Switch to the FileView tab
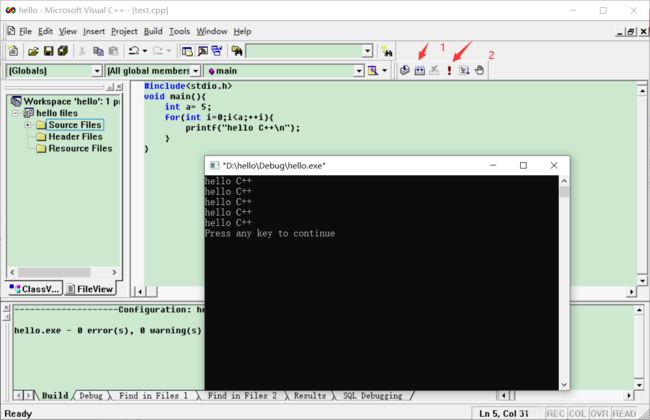650x420 pixels. tap(90, 289)
